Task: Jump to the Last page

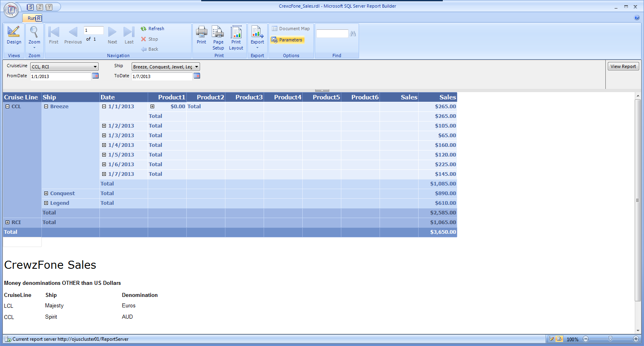Action: coord(129,35)
